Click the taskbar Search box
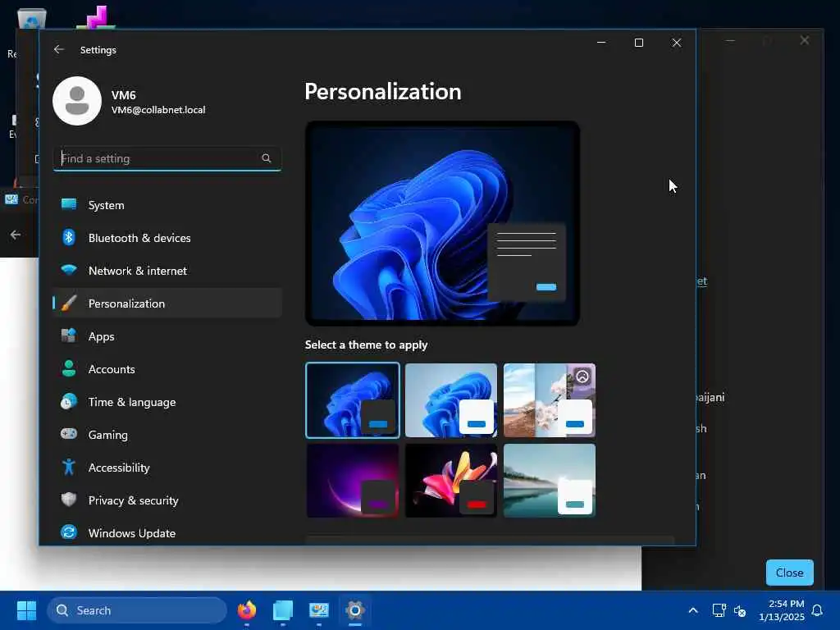This screenshot has width=840, height=630. point(137,610)
